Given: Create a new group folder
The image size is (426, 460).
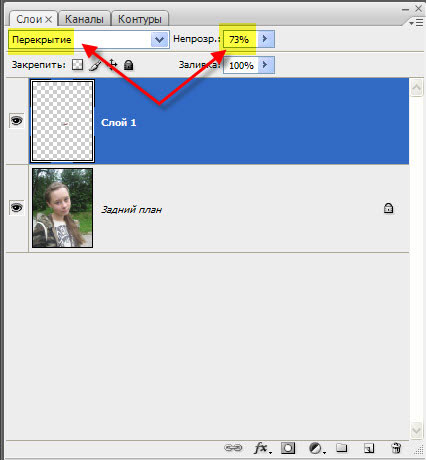Looking at the screenshot, I should (x=342, y=448).
